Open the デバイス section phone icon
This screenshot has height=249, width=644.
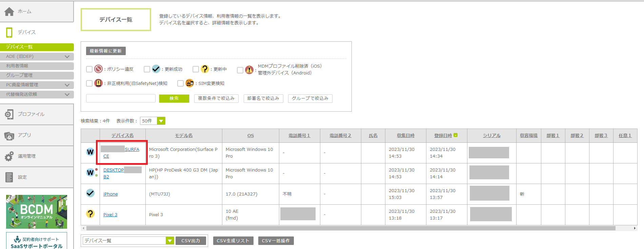pyautogui.click(x=9, y=32)
